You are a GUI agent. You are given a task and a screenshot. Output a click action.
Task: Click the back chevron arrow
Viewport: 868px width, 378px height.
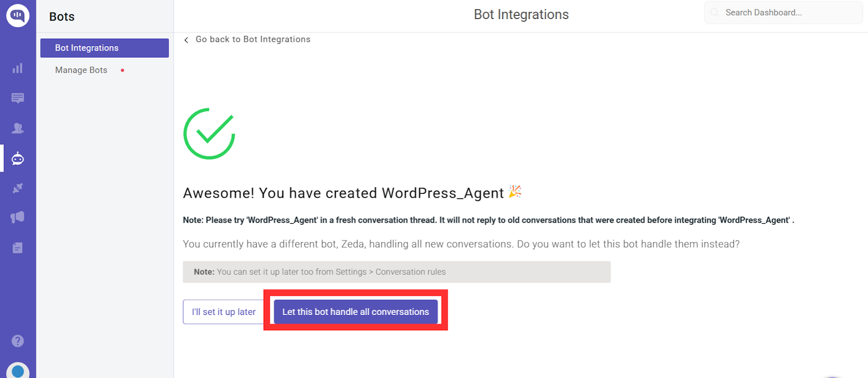187,40
